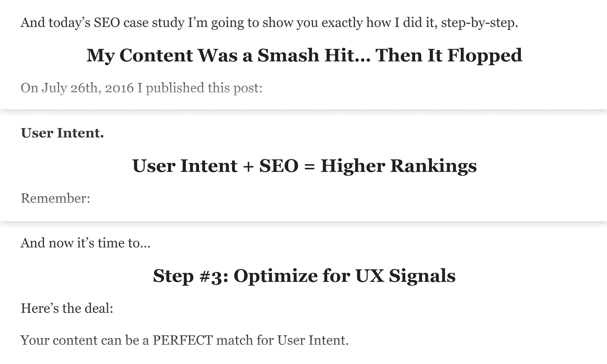Image resolution: width=607 pixels, height=364 pixels.
Task: Click 'UX Signals' in the Step #3 heading
Action: pos(405,276)
